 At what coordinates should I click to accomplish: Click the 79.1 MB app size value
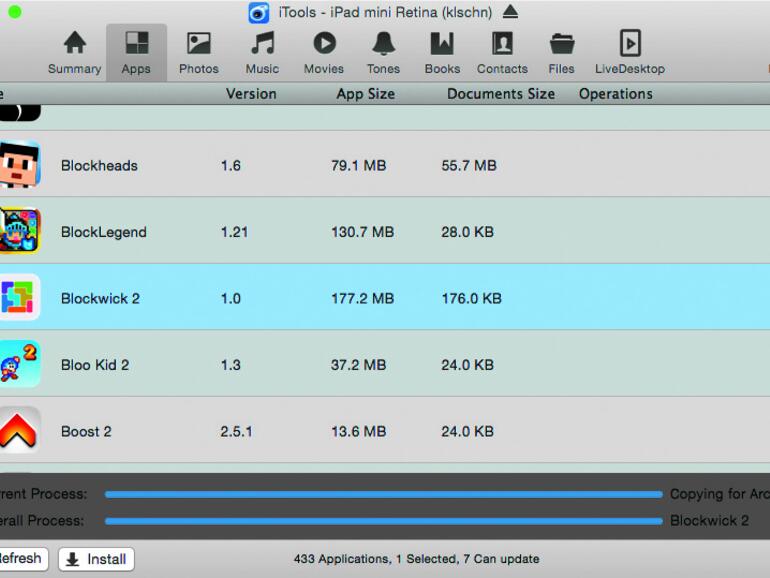coord(358,165)
